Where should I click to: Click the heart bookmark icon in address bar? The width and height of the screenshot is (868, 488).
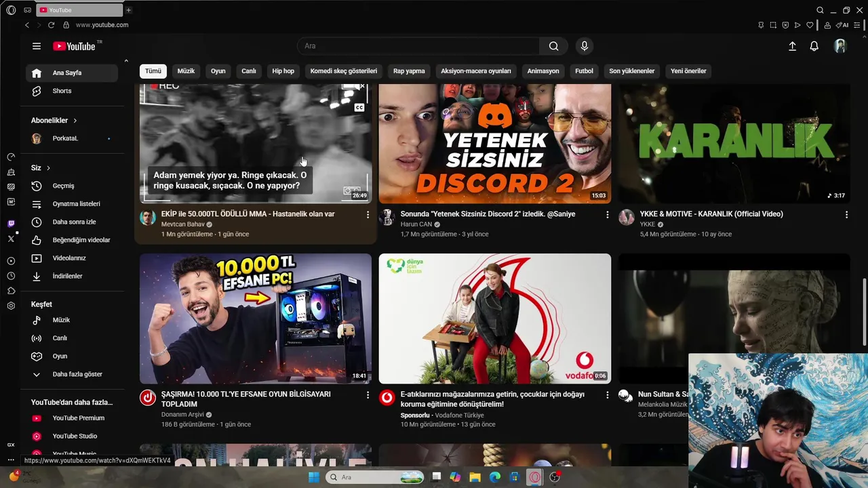click(x=810, y=25)
